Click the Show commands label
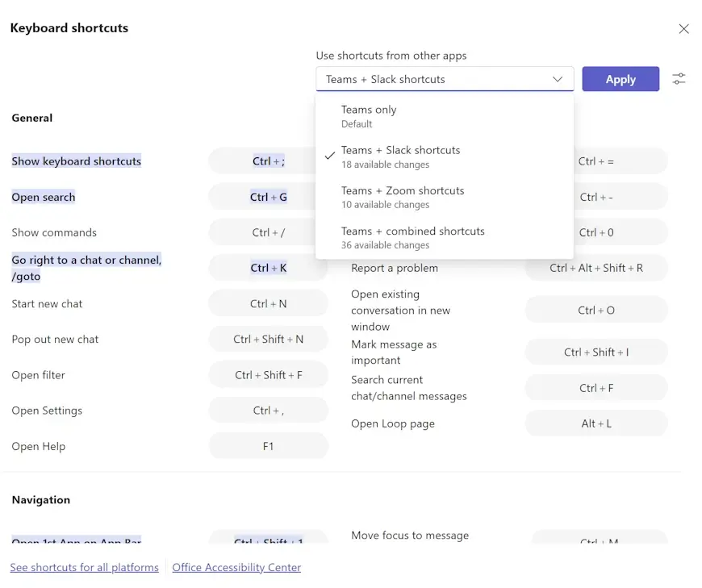This screenshot has width=702, height=588. click(x=54, y=232)
